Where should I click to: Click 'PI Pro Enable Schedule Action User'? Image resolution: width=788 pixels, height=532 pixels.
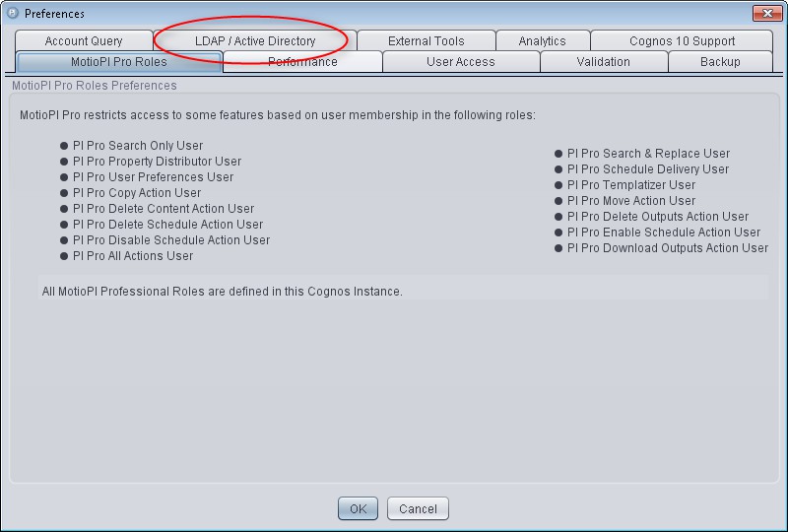(x=664, y=233)
